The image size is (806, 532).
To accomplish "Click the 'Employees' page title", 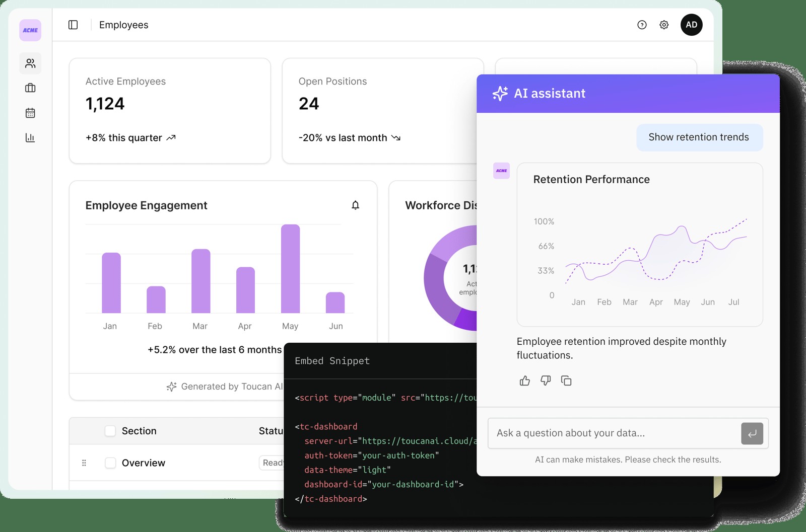I will (124, 25).
